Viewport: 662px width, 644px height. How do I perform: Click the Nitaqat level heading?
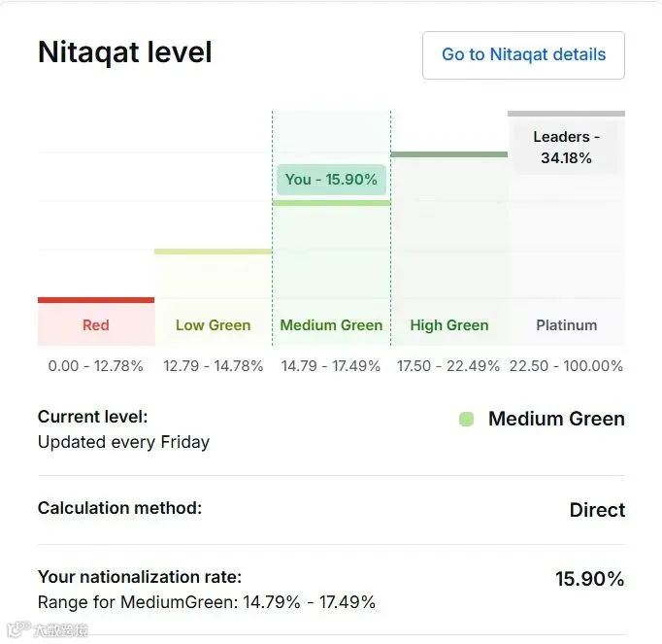[125, 52]
